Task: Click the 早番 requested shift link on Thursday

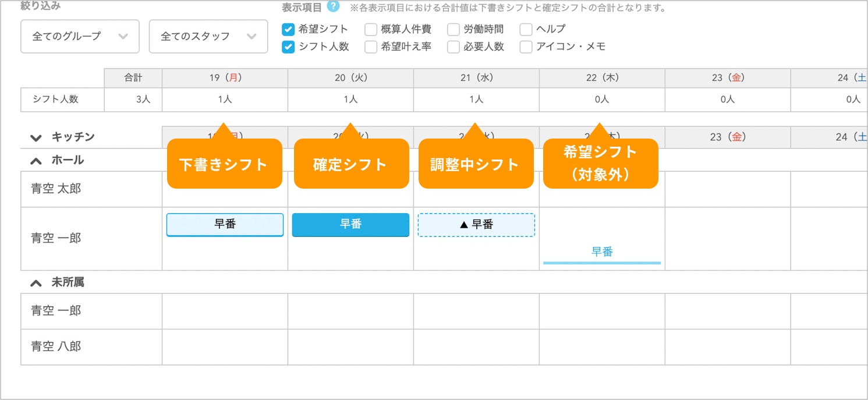Action: click(602, 252)
